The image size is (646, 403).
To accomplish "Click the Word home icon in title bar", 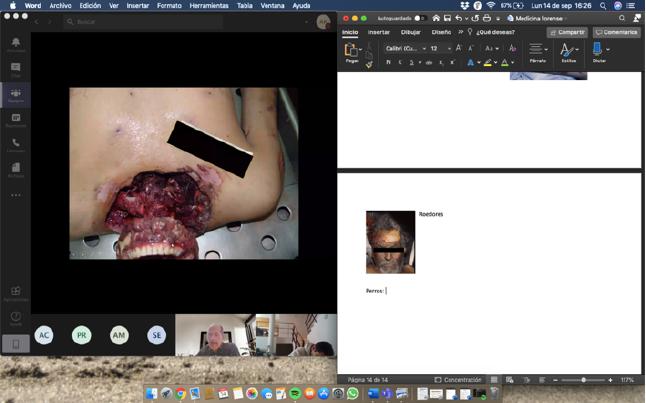I will 435,18.
